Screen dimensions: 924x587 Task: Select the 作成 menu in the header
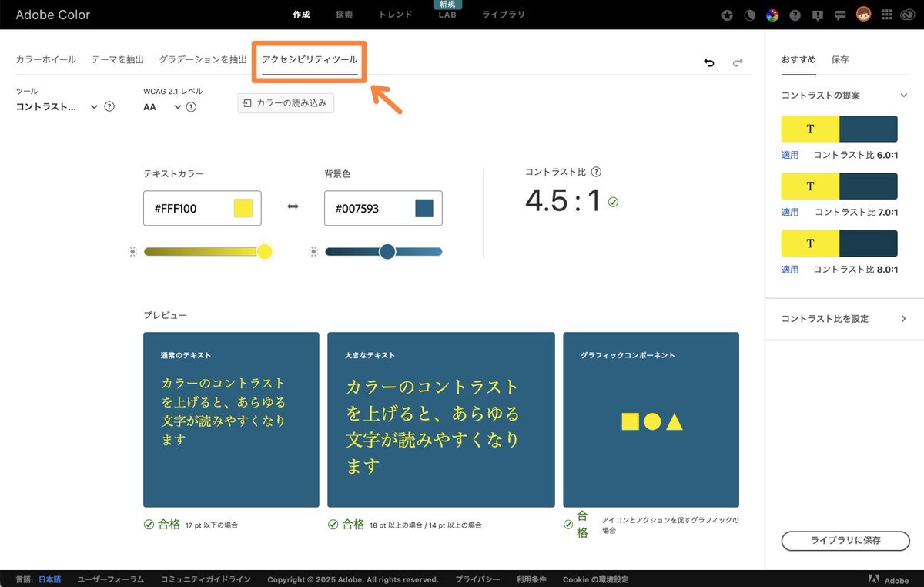(x=302, y=15)
